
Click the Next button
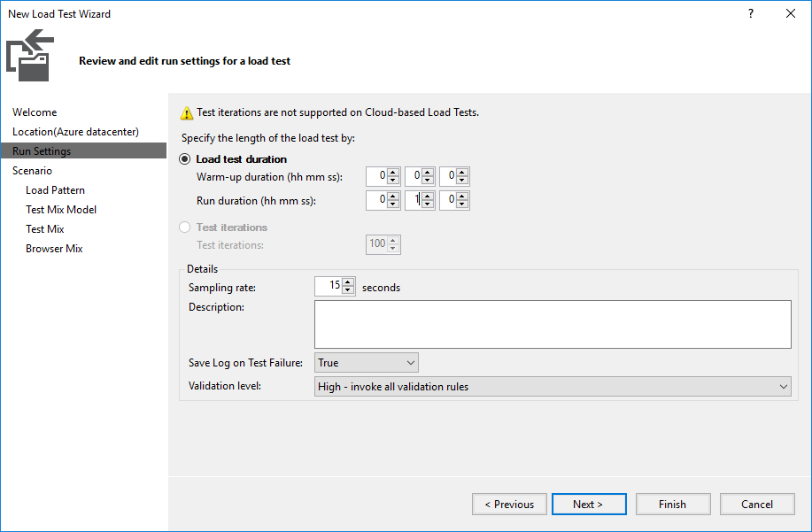(x=589, y=504)
